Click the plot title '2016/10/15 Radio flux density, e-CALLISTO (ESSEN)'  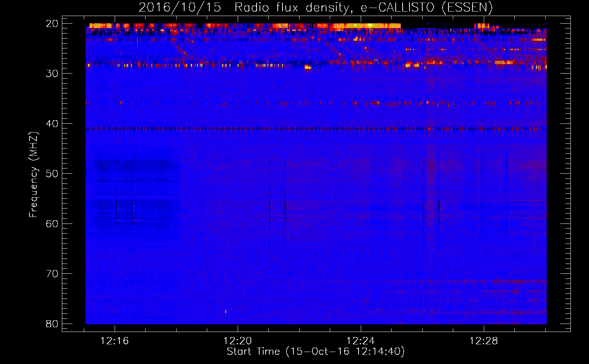click(x=316, y=7)
